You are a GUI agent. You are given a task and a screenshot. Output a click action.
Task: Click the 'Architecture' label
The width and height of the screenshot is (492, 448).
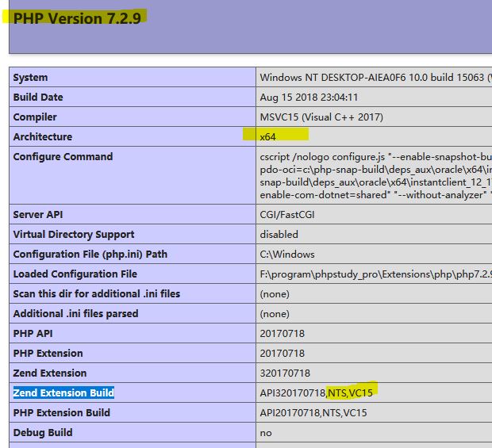point(43,136)
